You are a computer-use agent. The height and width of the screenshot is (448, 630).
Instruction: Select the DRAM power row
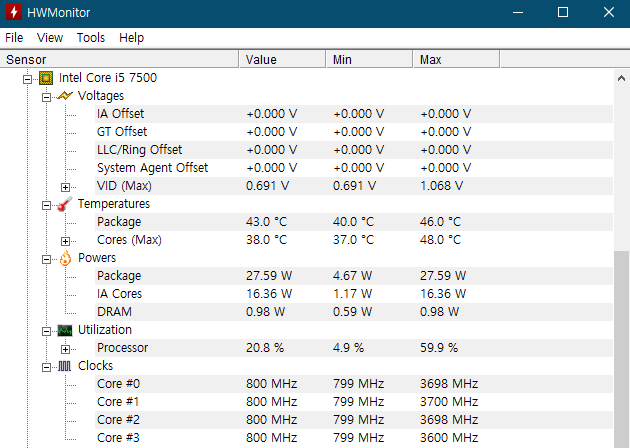tap(354, 312)
